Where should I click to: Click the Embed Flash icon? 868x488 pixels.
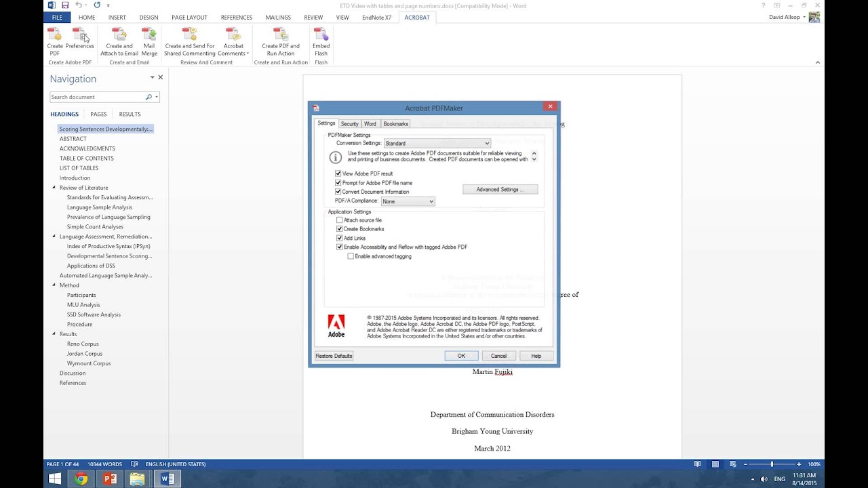tap(321, 41)
